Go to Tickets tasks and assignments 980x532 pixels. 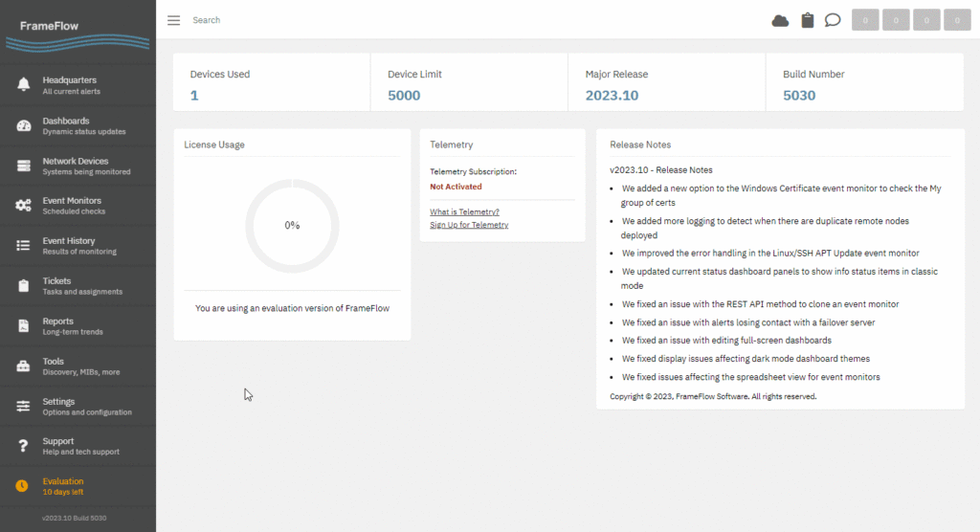[x=78, y=286]
